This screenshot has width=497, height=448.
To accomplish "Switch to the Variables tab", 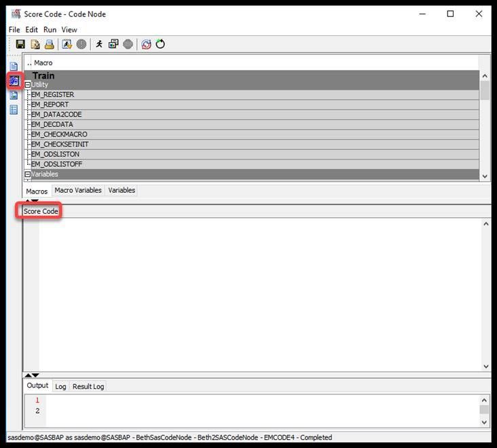I will [122, 190].
